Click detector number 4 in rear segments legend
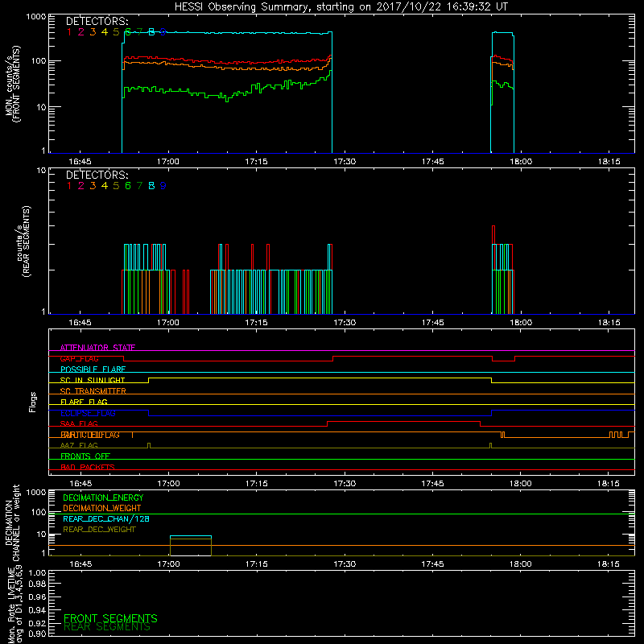The image size is (644, 644). pos(105,186)
